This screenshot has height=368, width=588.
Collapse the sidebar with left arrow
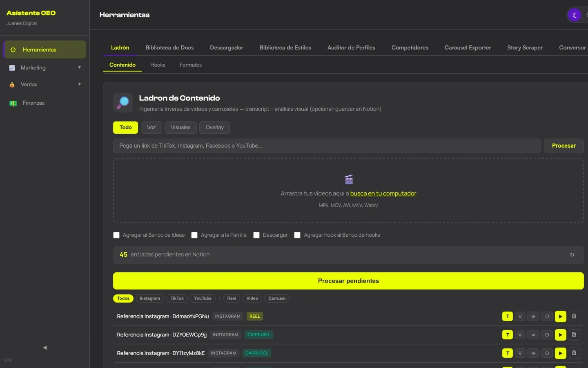45,348
